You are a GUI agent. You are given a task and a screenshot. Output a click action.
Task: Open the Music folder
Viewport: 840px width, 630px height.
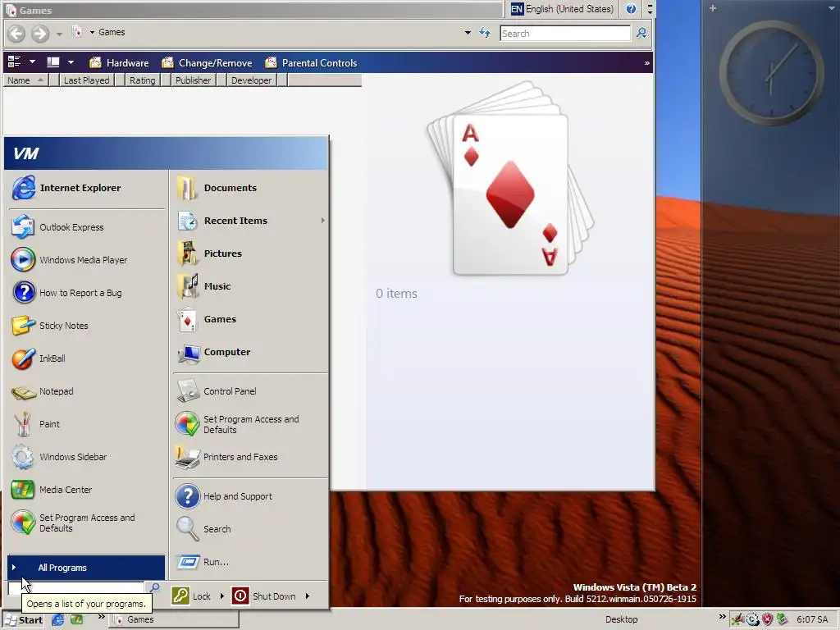(250, 286)
